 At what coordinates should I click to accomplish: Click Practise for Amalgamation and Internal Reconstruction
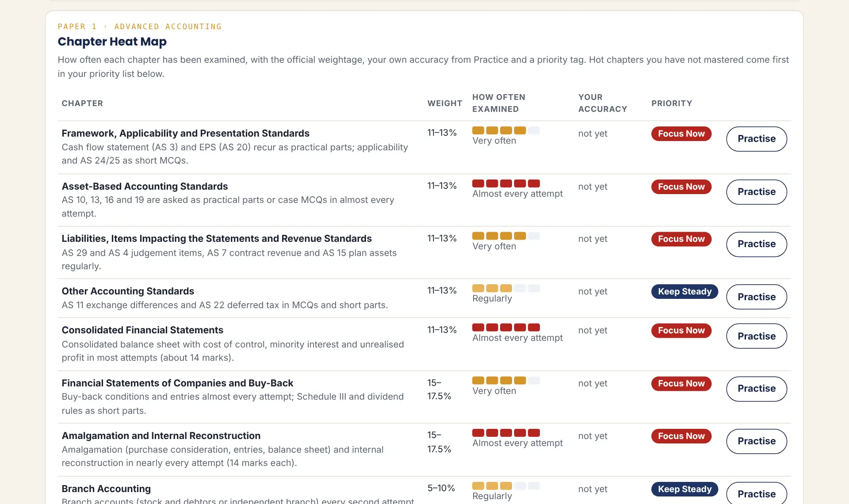pyautogui.click(x=757, y=441)
